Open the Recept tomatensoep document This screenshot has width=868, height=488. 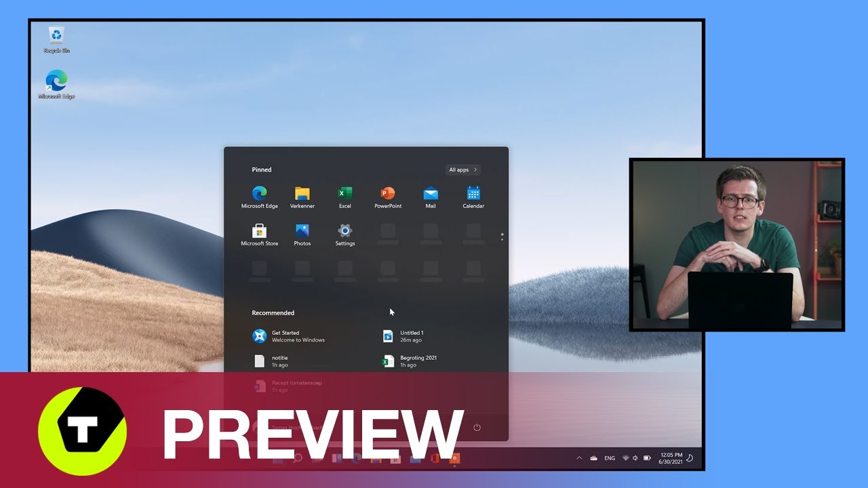point(288,386)
